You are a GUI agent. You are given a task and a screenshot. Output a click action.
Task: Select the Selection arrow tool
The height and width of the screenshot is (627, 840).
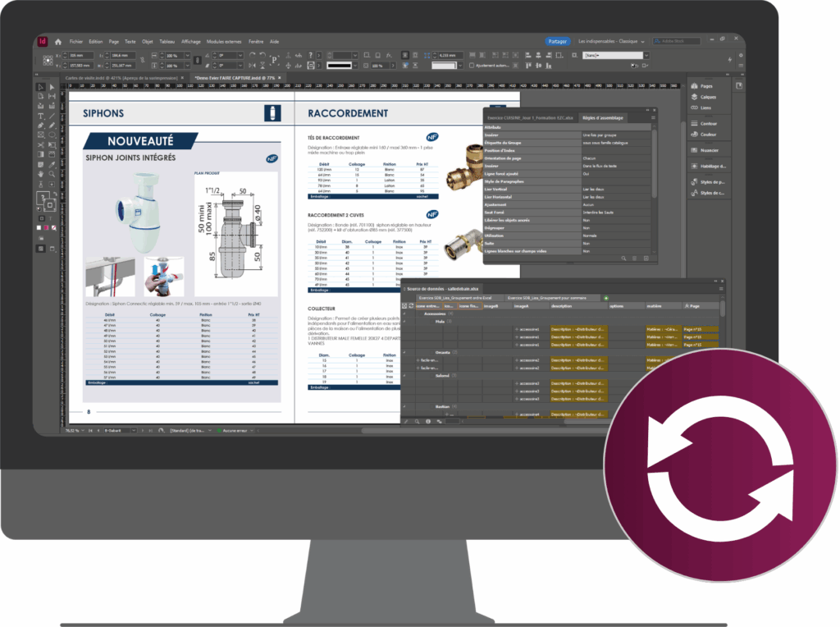coord(41,87)
